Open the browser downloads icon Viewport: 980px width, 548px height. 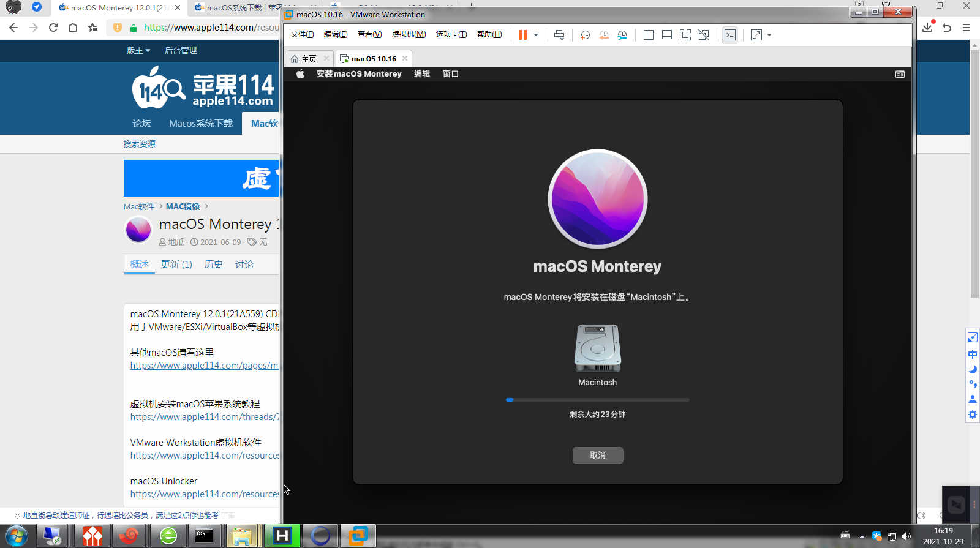click(927, 28)
